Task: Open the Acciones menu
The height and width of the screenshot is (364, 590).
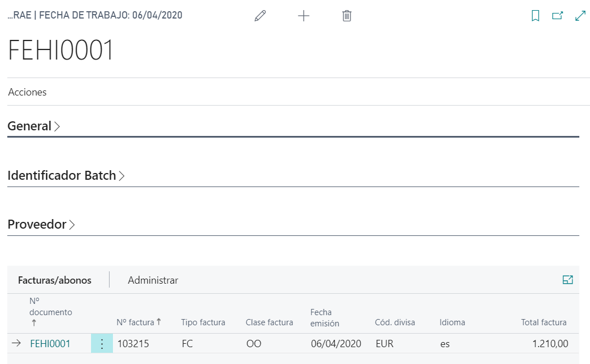Action: pos(27,92)
